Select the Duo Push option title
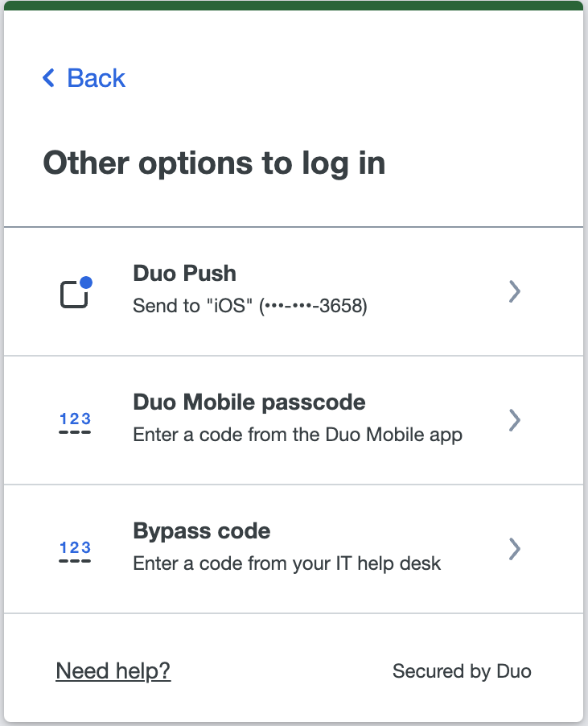Viewport: 588px width, 726px height. (184, 274)
